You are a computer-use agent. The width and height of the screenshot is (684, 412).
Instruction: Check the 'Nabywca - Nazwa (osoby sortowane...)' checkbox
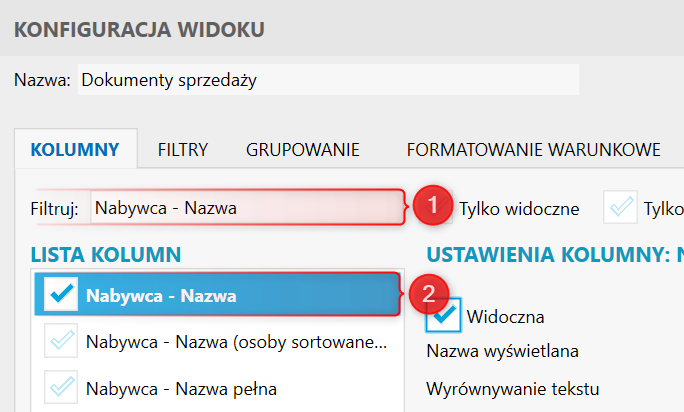61,342
